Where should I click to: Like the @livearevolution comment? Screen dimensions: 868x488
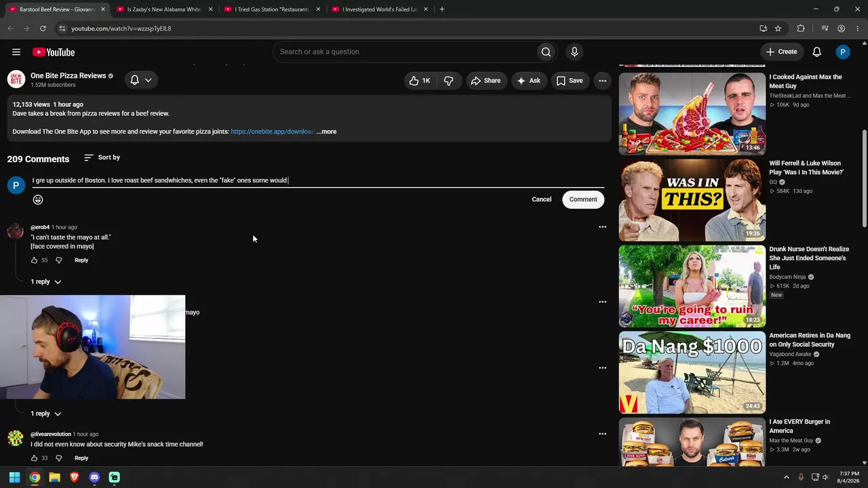pyautogui.click(x=35, y=458)
